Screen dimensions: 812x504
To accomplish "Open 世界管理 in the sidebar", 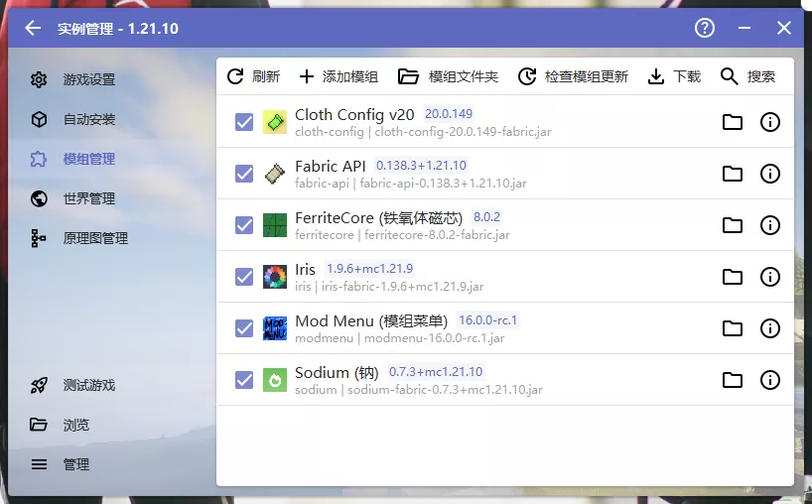I will tap(111, 198).
